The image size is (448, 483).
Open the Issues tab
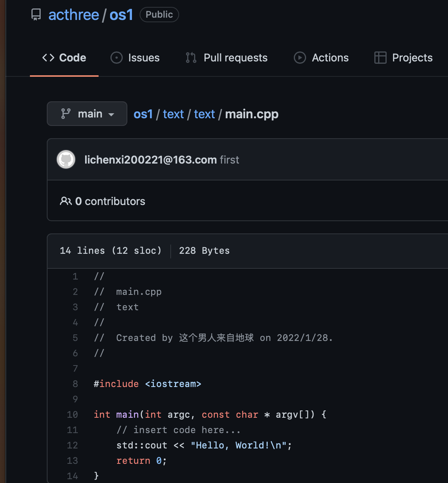coord(143,58)
